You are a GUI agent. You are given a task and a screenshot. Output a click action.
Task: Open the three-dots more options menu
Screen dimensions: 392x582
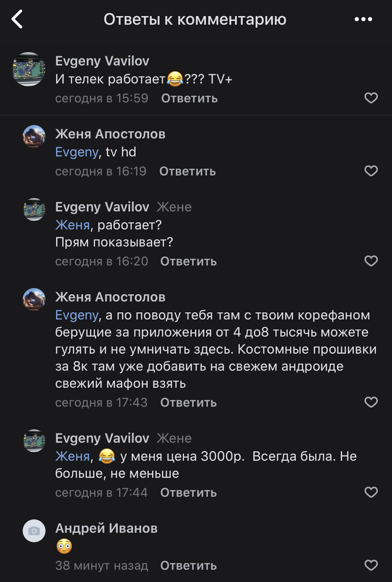(363, 19)
